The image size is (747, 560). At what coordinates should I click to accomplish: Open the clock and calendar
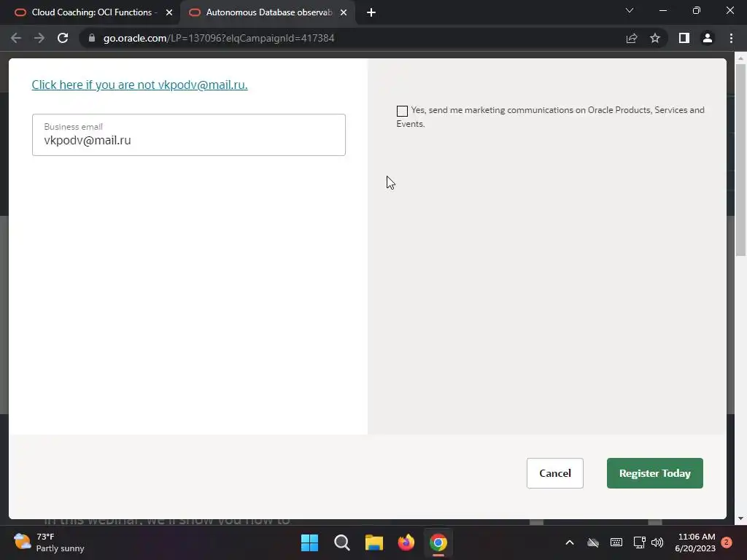[695, 542]
